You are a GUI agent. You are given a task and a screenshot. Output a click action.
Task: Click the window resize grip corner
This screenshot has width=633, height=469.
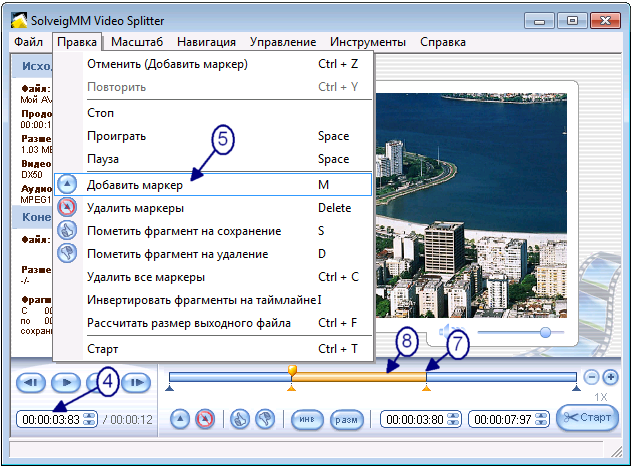[x=616, y=452]
